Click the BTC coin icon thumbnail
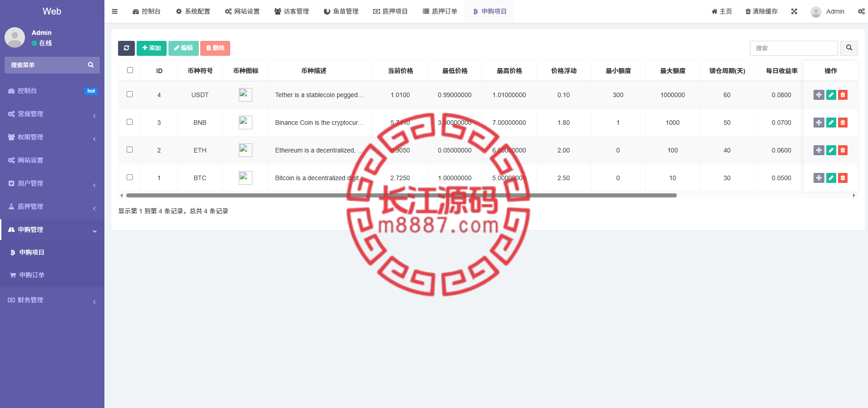 [246, 178]
